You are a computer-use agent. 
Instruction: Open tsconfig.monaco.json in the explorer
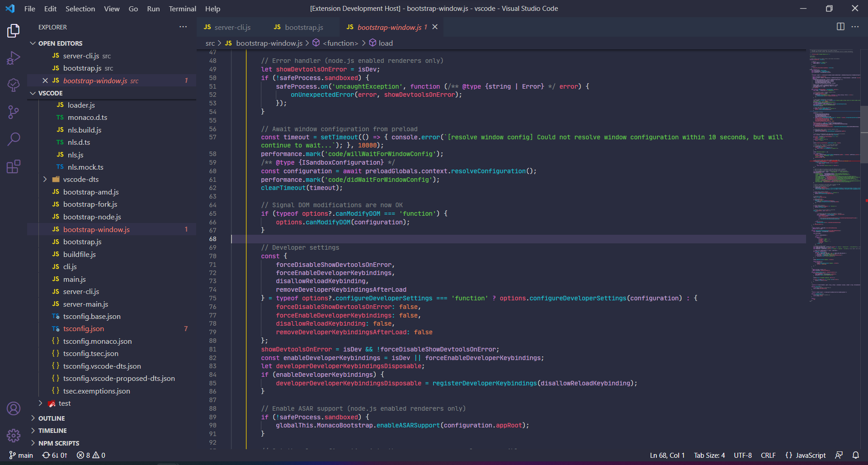pyautogui.click(x=112, y=342)
